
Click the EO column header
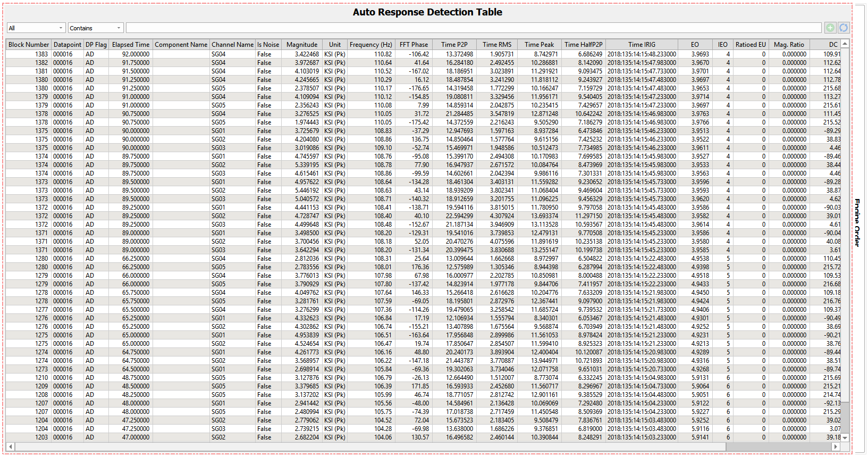point(695,45)
